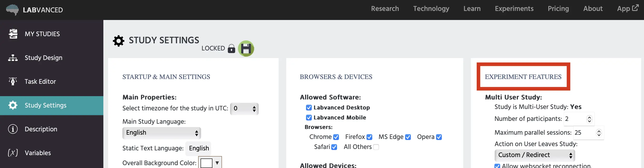Open the Experiments menu item
The image size is (644, 168).
tap(514, 9)
